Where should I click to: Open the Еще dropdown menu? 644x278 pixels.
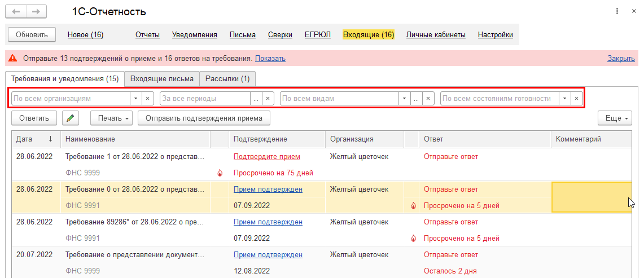tap(615, 118)
